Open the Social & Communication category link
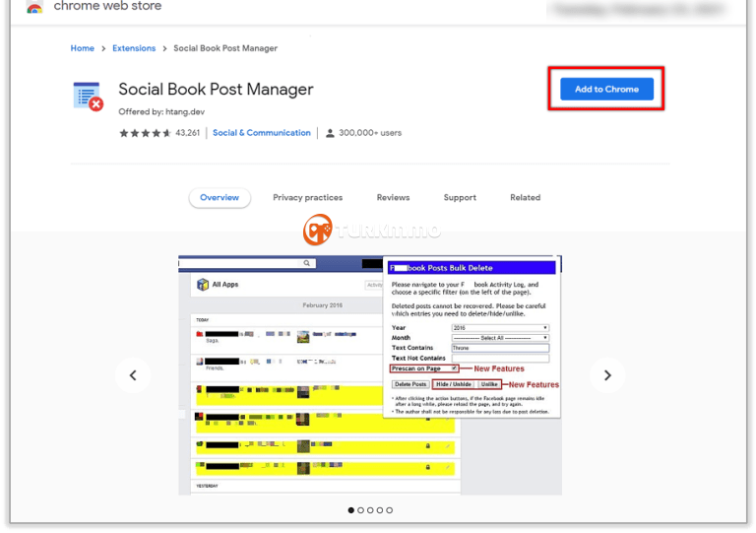The image size is (756, 533). [x=262, y=133]
